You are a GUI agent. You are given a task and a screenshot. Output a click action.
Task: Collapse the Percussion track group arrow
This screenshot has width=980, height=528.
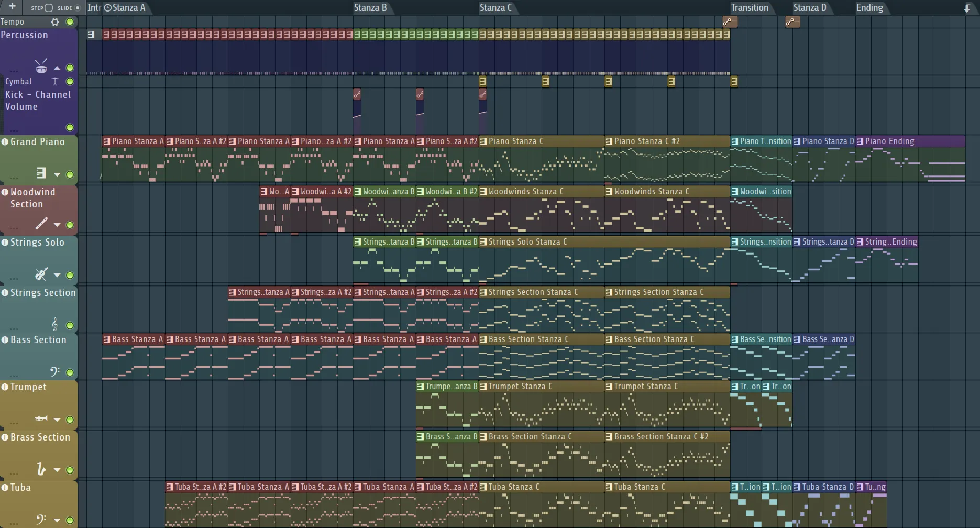coord(57,68)
